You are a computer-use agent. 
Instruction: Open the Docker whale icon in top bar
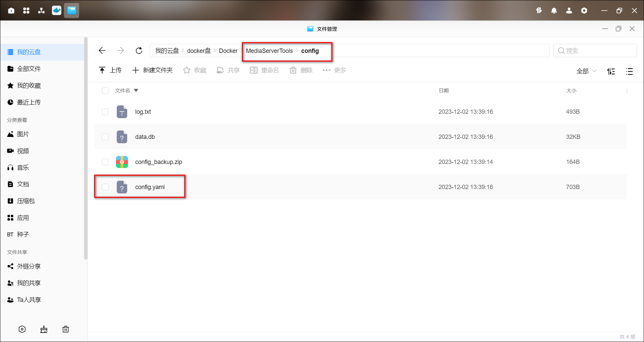click(x=57, y=10)
